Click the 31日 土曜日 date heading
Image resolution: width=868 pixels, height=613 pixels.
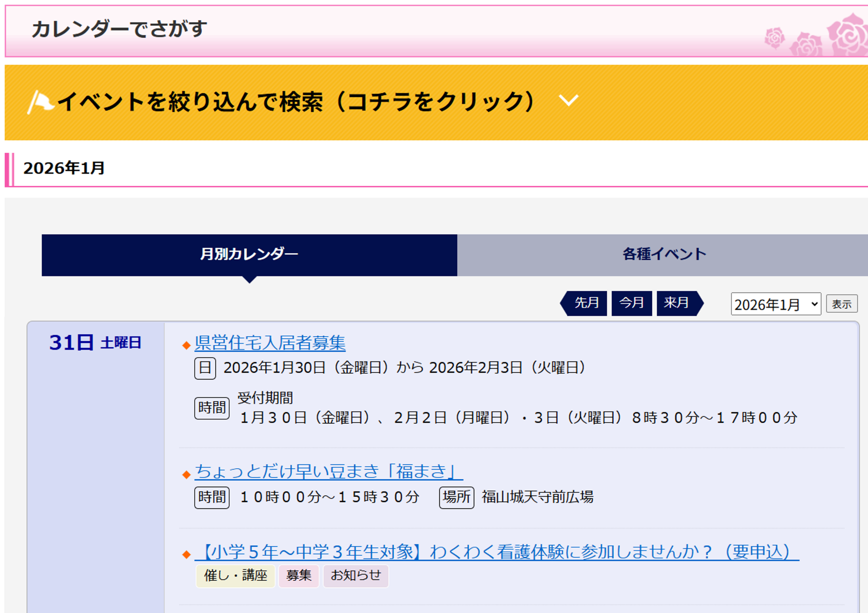coord(95,343)
